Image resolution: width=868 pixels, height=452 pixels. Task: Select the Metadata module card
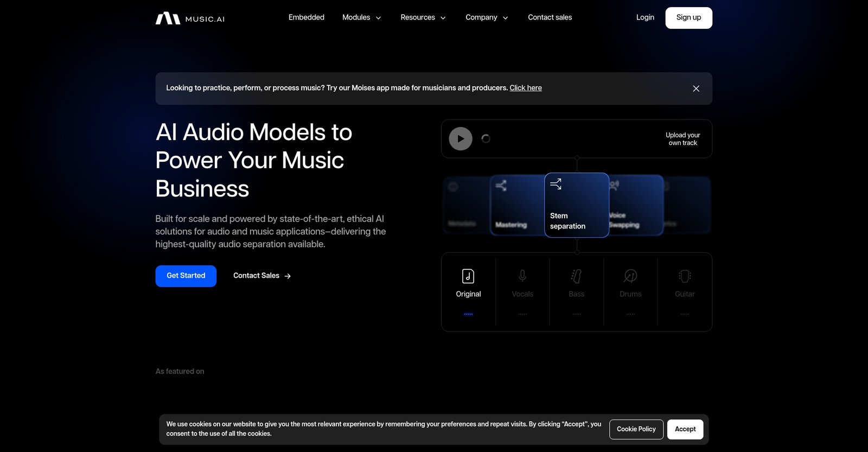click(x=466, y=205)
